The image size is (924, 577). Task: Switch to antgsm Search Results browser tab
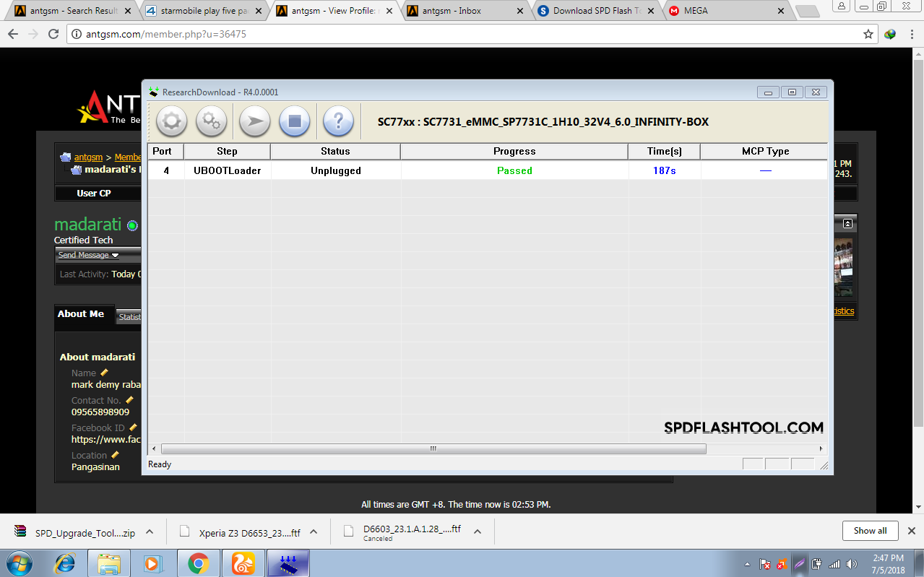point(74,11)
